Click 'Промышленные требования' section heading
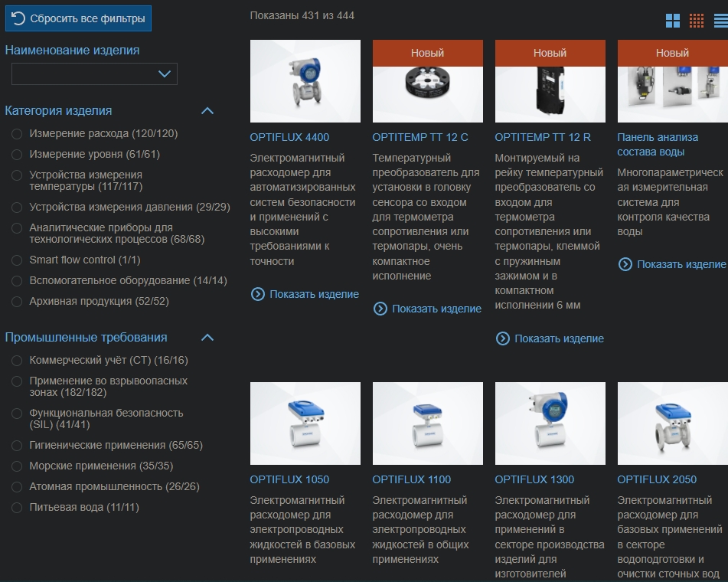The height and width of the screenshot is (582, 728). (86, 337)
